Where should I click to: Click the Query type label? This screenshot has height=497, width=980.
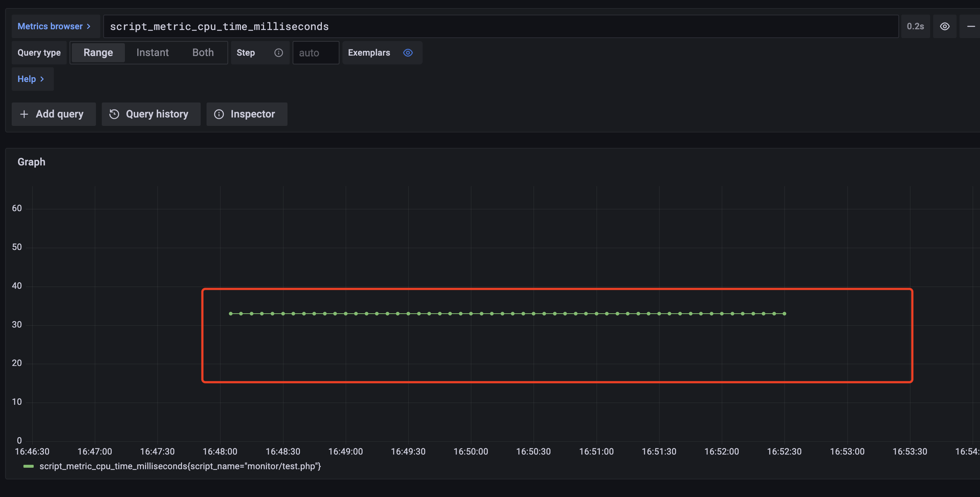[x=39, y=53]
